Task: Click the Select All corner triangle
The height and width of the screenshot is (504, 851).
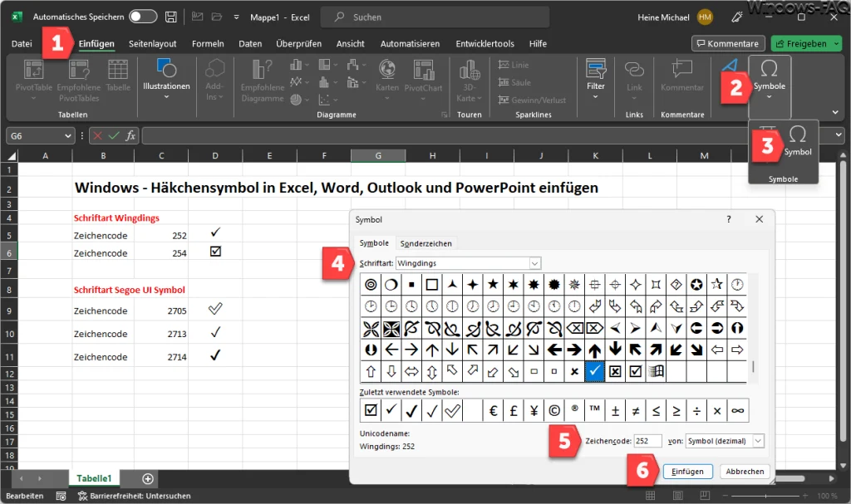Action: tap(12, 156)
